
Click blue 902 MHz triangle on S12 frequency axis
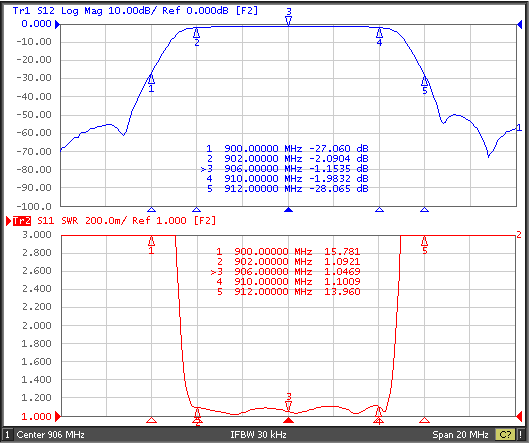(197, 210)
